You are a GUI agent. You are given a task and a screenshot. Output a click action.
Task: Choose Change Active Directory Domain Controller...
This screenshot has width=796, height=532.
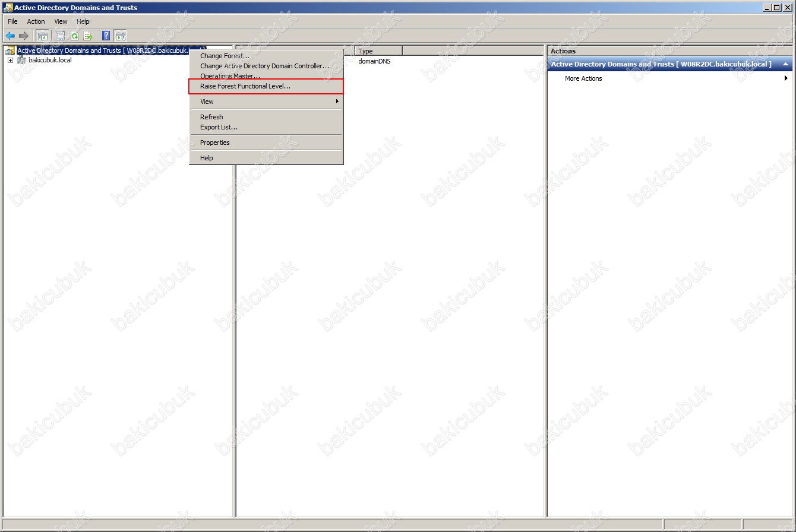pyautogui.click(x=266, y=66)
